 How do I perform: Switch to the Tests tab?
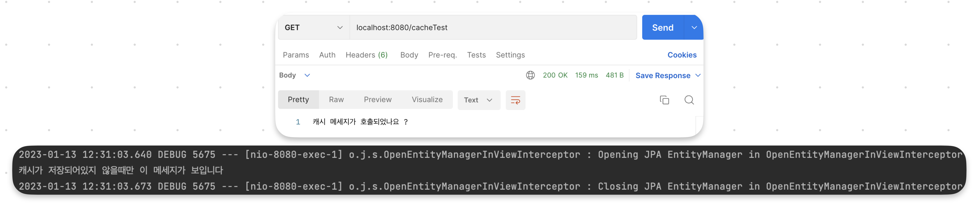pos(476,55)
